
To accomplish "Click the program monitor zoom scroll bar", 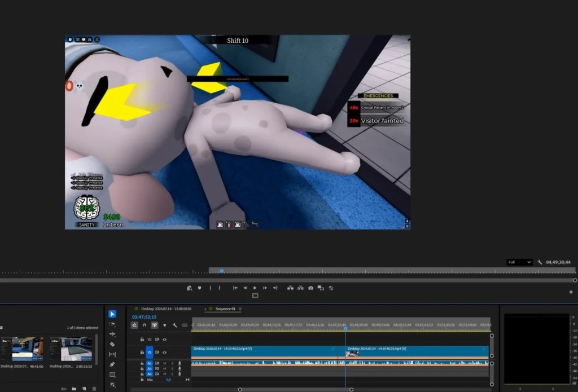I will pos(288,280).
